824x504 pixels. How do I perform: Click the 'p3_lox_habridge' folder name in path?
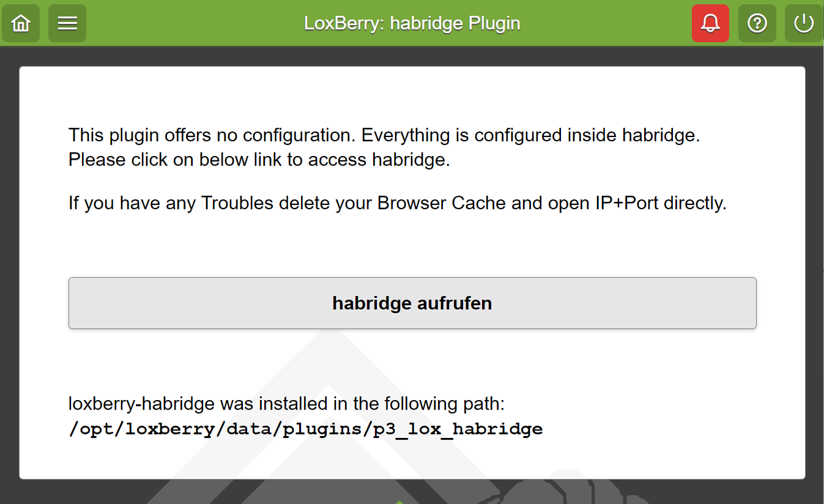458,429
